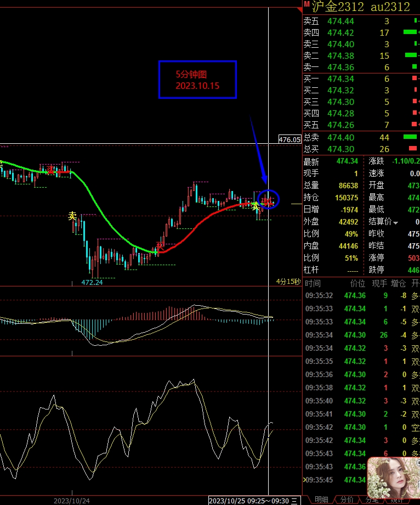Click the yellow 卖 signal above the 472.24 drop
Screen dimensions: 420x505
72,216
